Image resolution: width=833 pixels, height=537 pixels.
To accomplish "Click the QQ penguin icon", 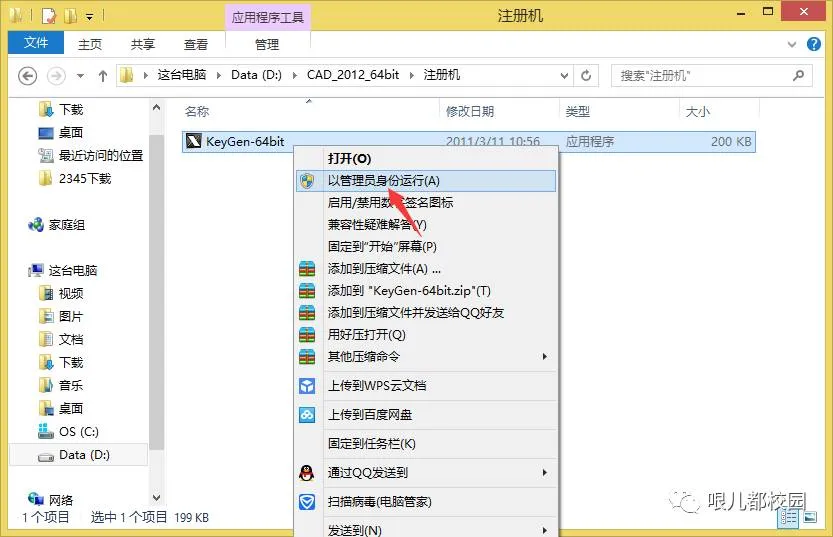I will pyautogui.click(x=307, y=473).
